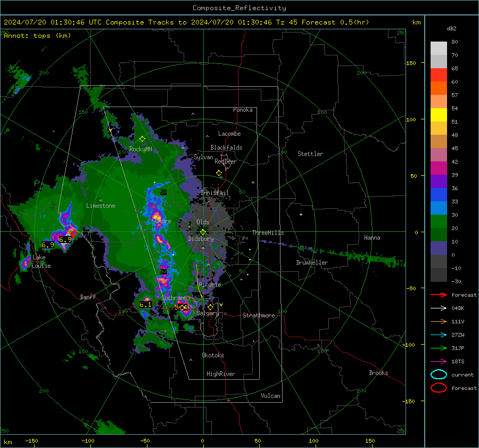Click the orange 111V arrow legend icon
Screen dimensions: 479x448
(439, 321)
